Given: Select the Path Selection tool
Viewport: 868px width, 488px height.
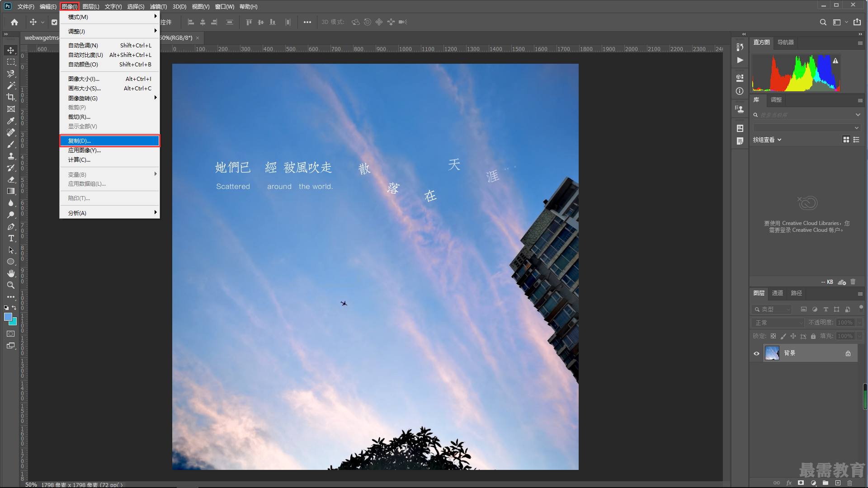Looking at the screenshot, I should coord(11,250).
